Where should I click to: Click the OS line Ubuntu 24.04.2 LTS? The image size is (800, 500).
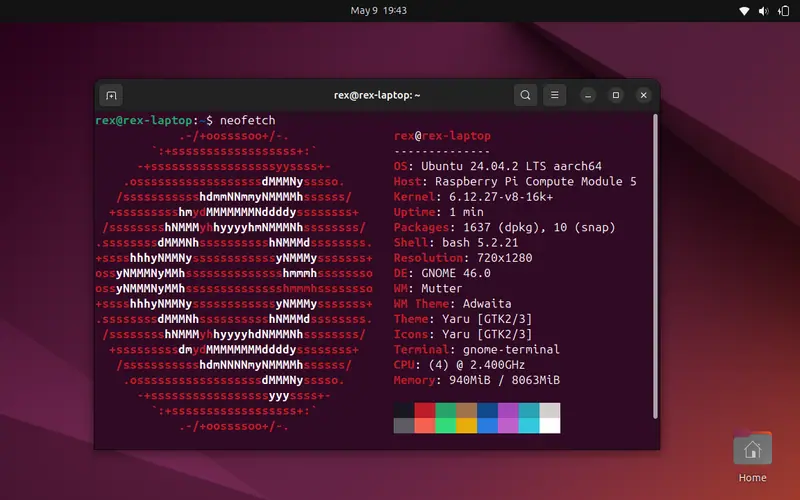pos(497,166)
